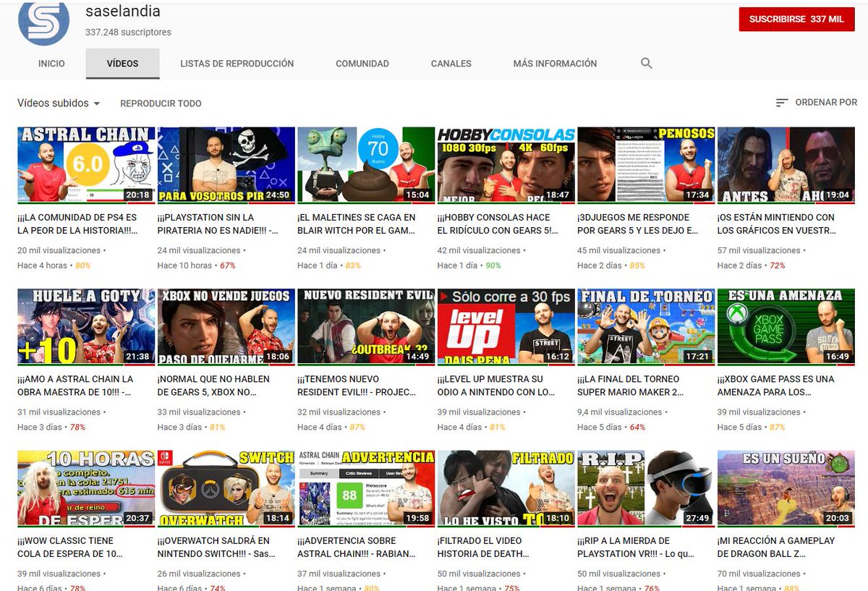Click title OS ESTÁN MINTIENDO CON LOS GRÁFICOS
The width and height of the screenshot is (868, 591).
[777, 224]
